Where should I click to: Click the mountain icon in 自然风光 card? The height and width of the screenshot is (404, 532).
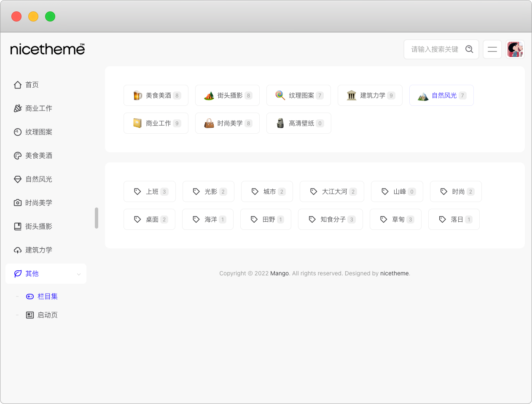[423, 96]
